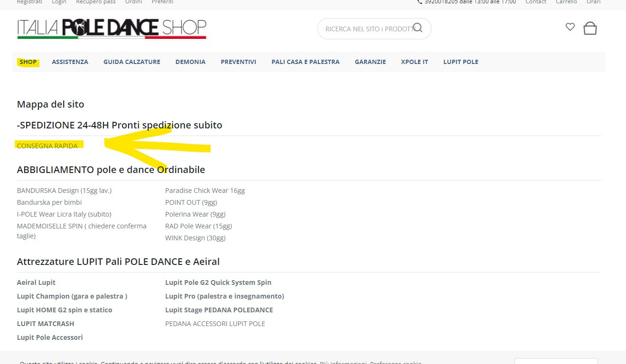Open the wishlist heart icon
This screenshot has height=364, width=626.
pyautogui.click(x=570, y=27)
